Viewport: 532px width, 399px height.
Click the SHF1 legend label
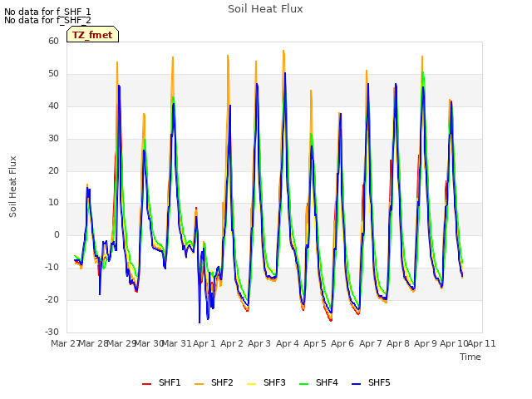coord(170,382)
